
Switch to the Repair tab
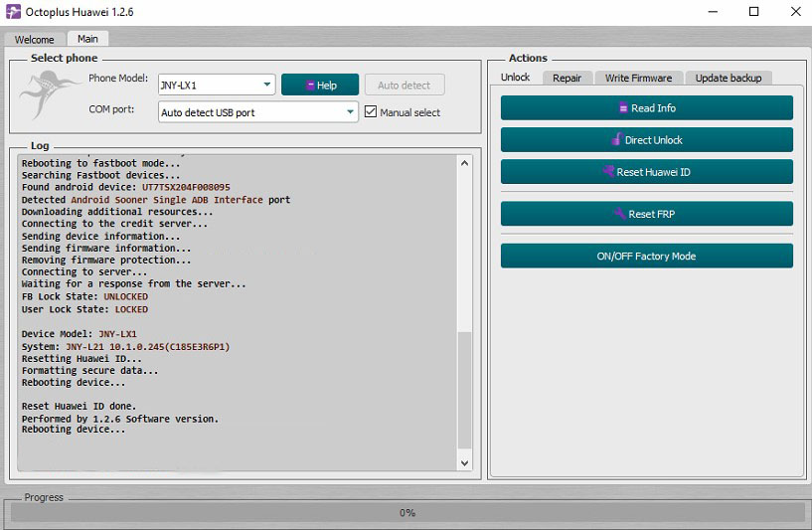(567, 78)
